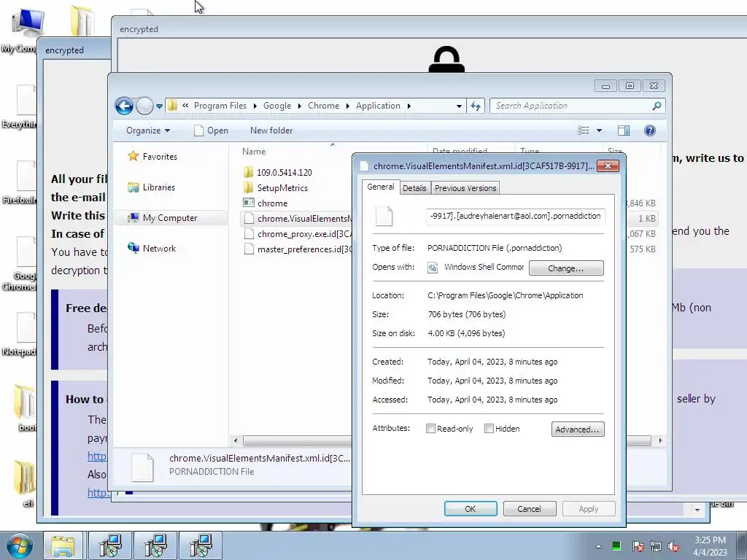Click the Advanced... attributes button
This screenshot has width=747, height=560.
[x=578, y=429]
